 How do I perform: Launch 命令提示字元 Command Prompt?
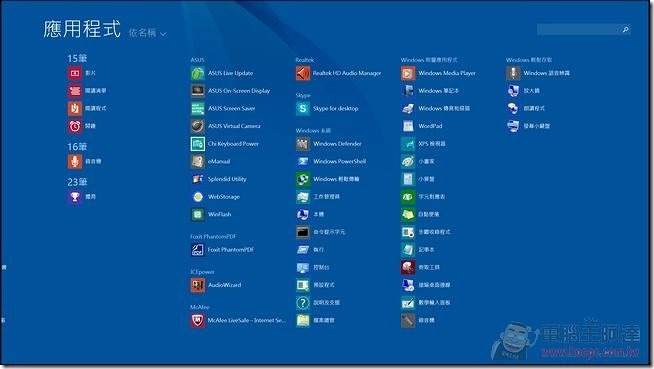click(321, 232)
